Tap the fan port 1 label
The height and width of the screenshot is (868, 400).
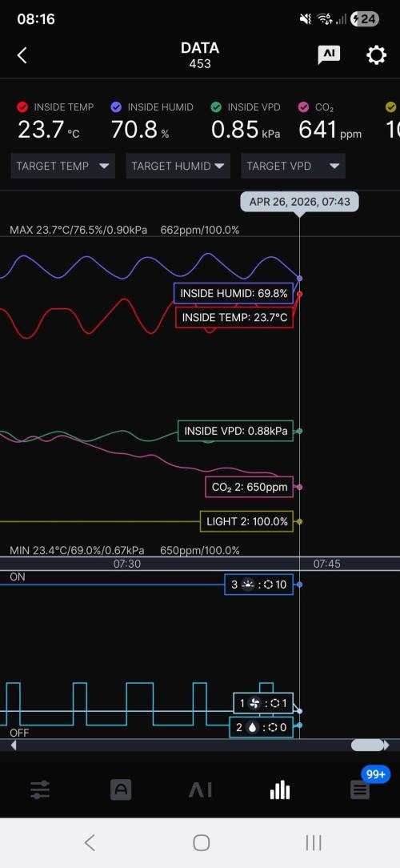point(262,704)
